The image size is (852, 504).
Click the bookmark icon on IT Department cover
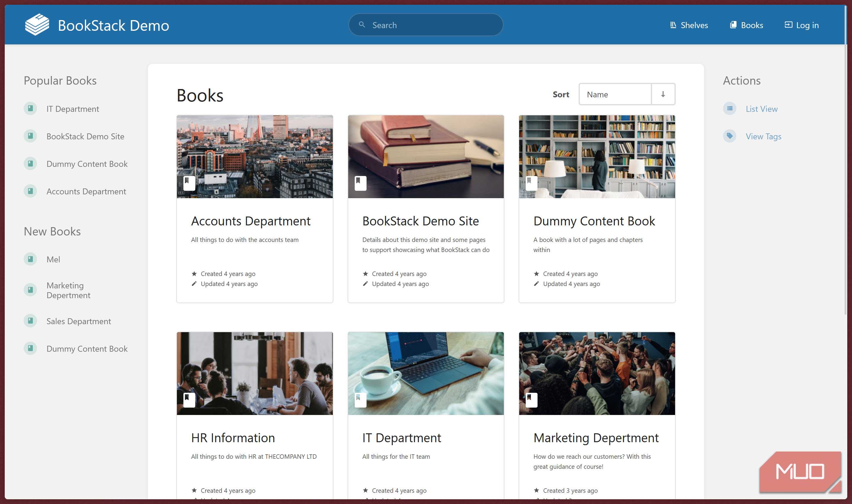[360, 400]
